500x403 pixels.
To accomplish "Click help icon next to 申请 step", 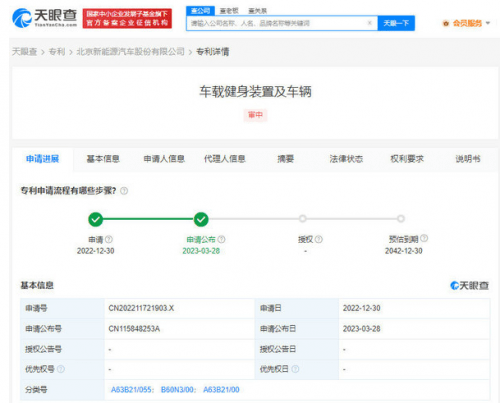I will [109, 239].
